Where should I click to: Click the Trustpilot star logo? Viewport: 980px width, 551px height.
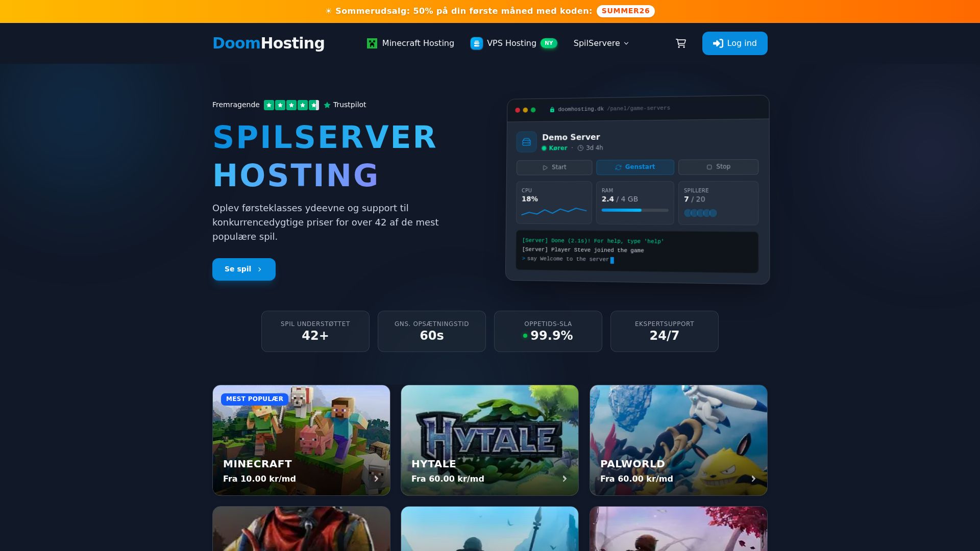point(327,105)
